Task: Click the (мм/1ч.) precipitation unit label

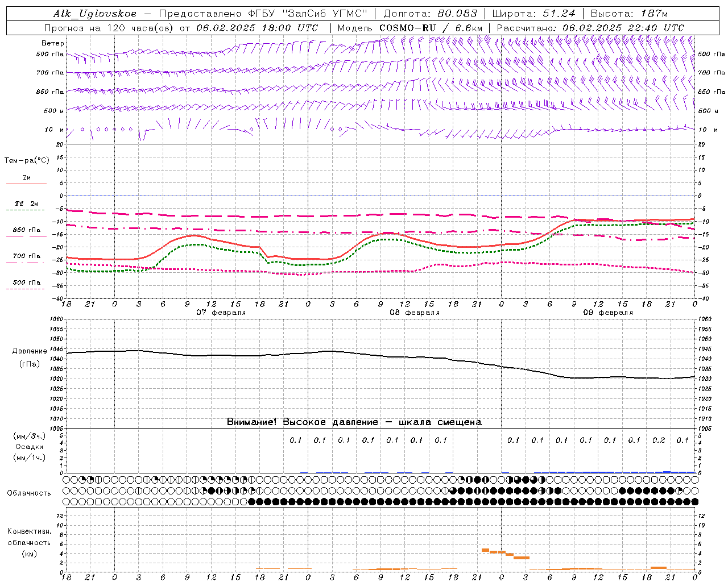Action: 30,458
